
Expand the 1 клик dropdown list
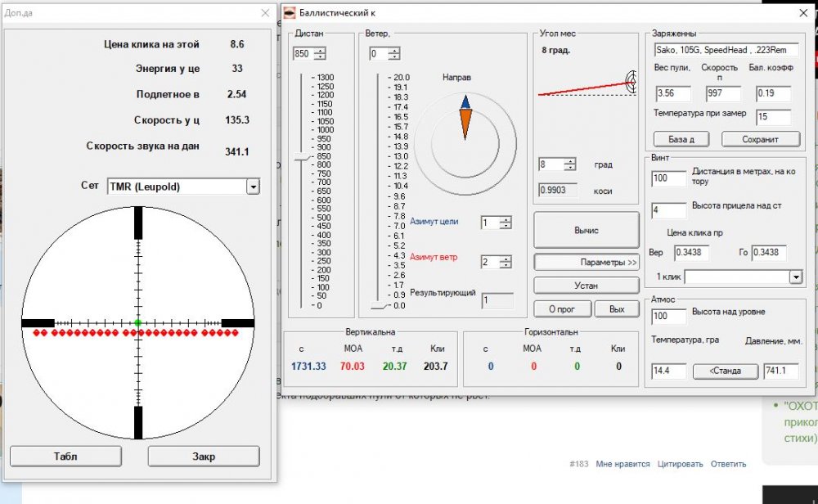coord(794,277)
